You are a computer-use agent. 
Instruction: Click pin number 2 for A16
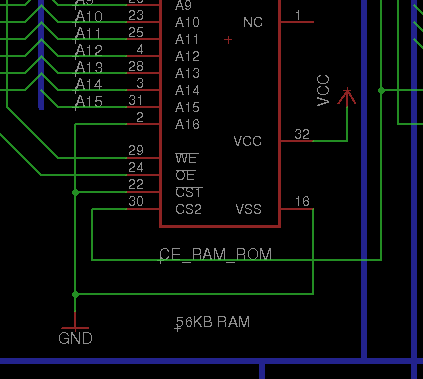140,117
